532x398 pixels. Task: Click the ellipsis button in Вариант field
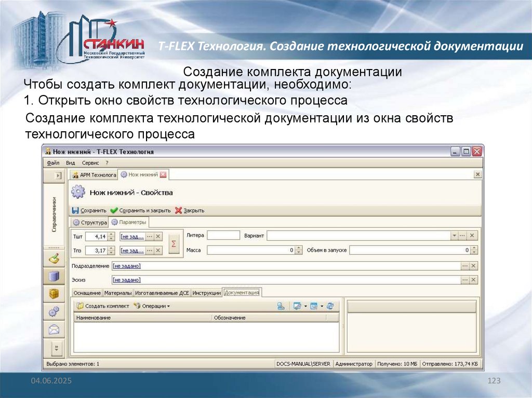(462, 235)
